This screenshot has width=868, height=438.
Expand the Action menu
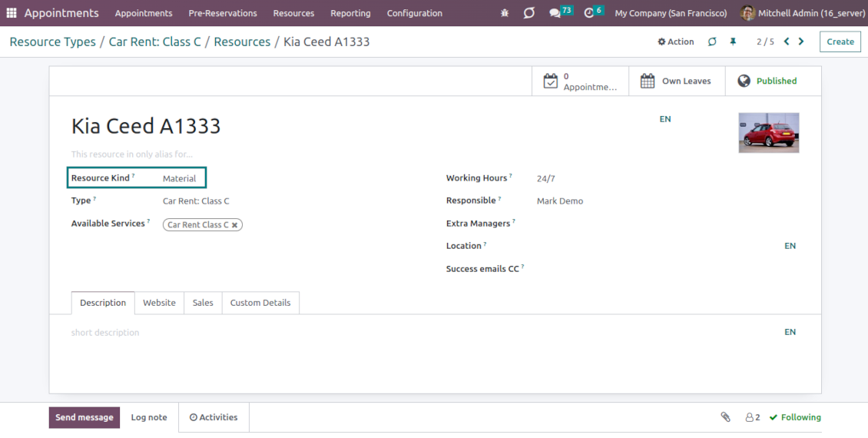tap(676, 41)
